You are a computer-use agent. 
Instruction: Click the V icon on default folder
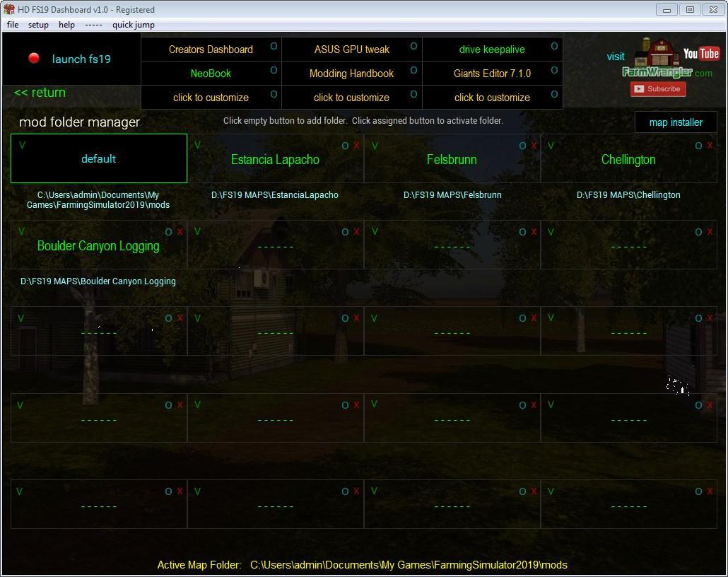click(22, 145)
